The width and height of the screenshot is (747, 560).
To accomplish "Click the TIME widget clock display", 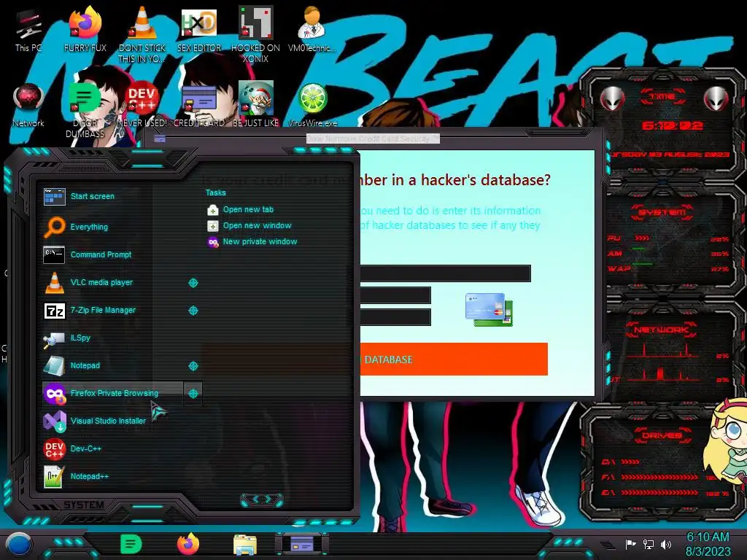I will pyautogui.click(x=672, y=125).
